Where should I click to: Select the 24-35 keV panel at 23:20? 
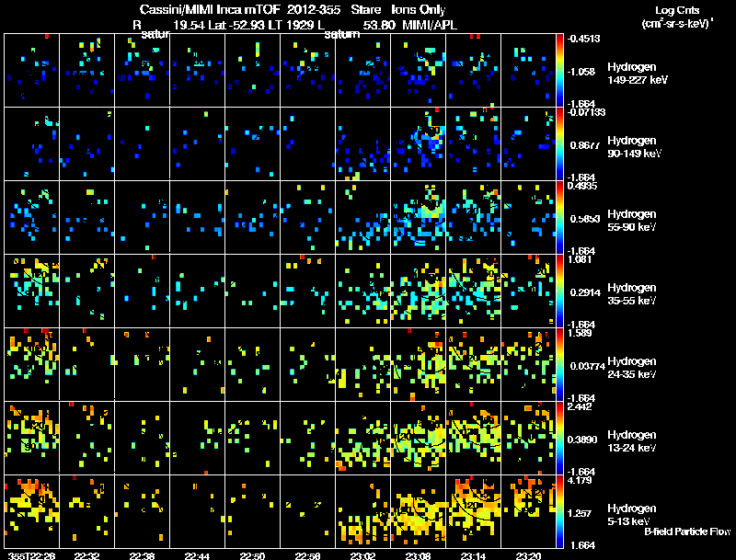click(x=528, y=364)
